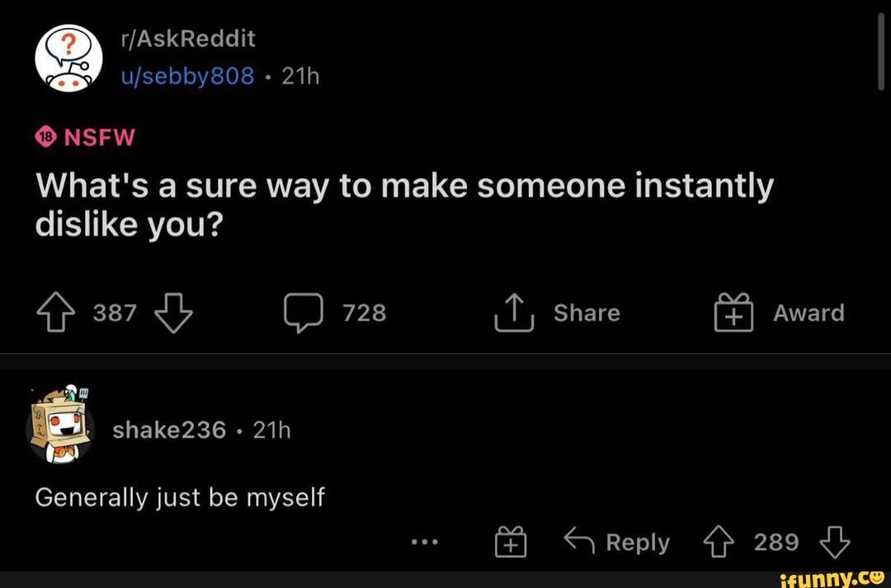Open the comment's three-dot options menu

pos(426,542)
